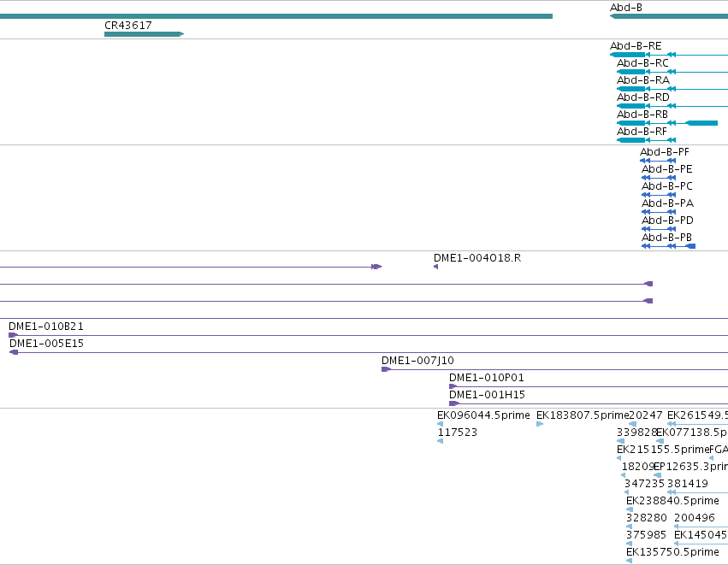Select the 328280 feature label

646,519
